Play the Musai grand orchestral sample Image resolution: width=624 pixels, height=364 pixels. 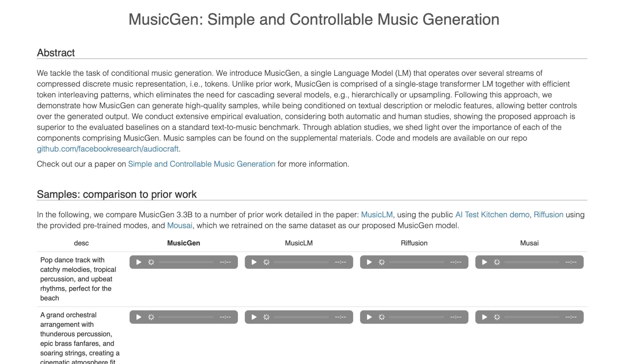484,317
